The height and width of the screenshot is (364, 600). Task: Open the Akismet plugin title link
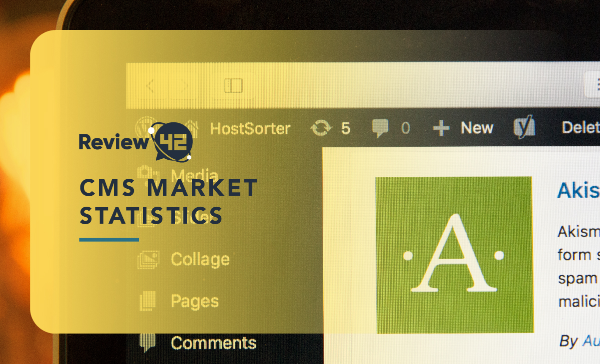coord(579,190)
